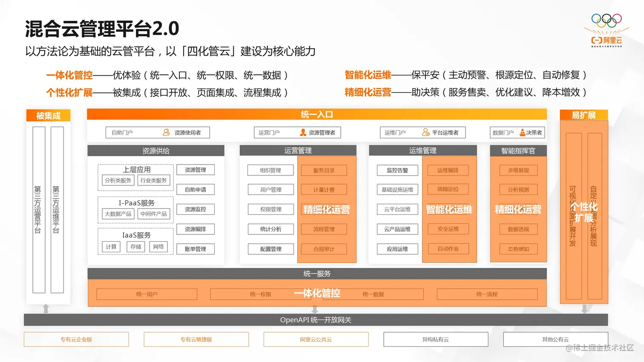This screenshot has width=644, height=362.
Task: Select the 运维管理 section header
Action: (423, 151)
